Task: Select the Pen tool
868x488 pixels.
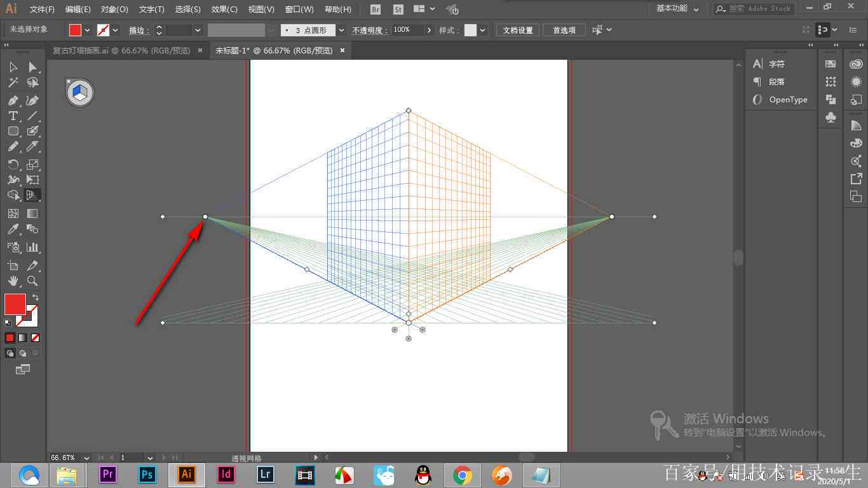Action: point(13,100)
